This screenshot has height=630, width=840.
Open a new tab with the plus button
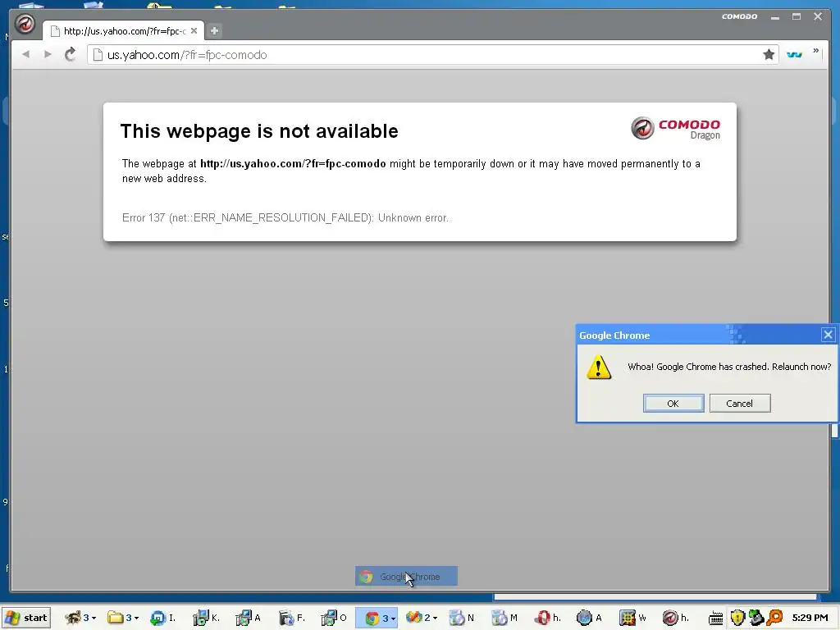(x=214, y=30)
